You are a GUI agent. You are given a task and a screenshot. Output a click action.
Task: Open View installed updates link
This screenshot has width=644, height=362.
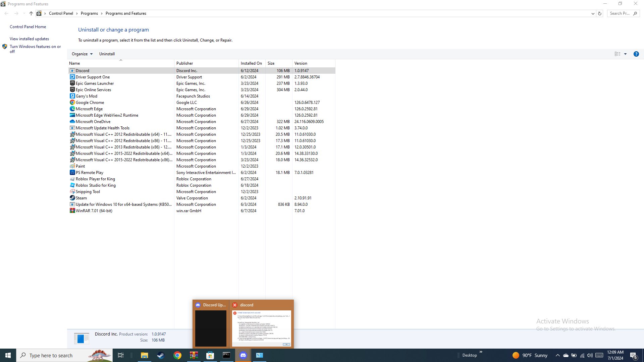[x=29, y=39]
